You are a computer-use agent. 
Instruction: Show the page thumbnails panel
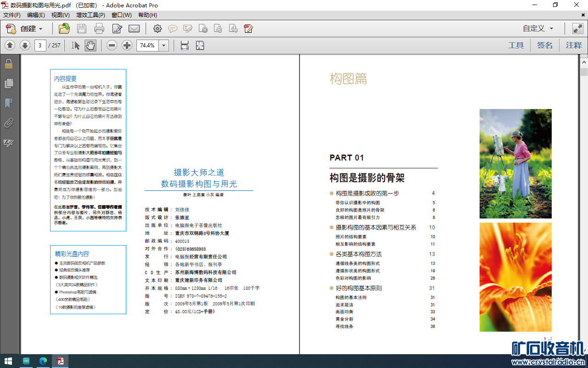[9, 83]
